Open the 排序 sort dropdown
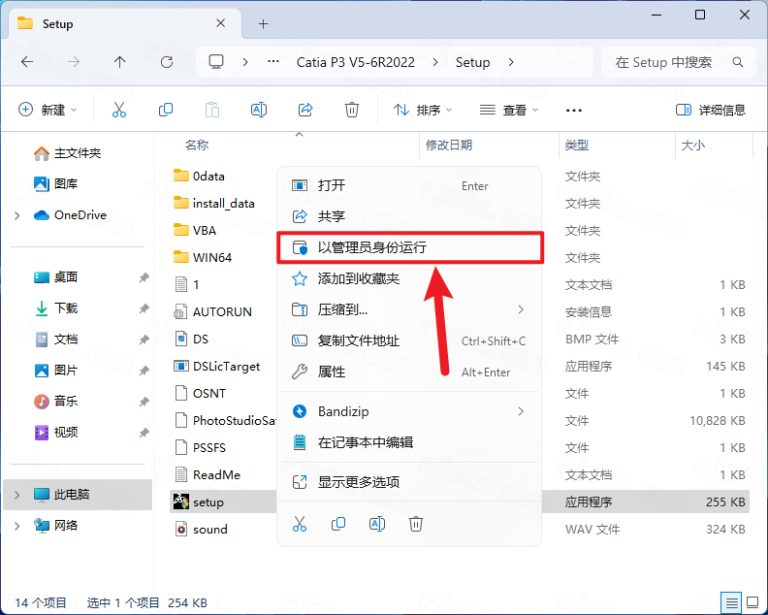This screenshot has width=768, height=615. (x=422, y=110)
